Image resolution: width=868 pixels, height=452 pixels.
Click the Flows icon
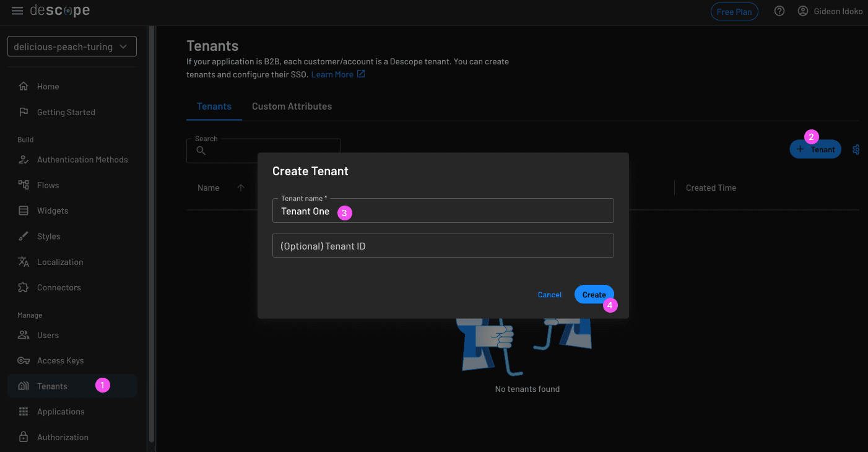tap(24, 185)
